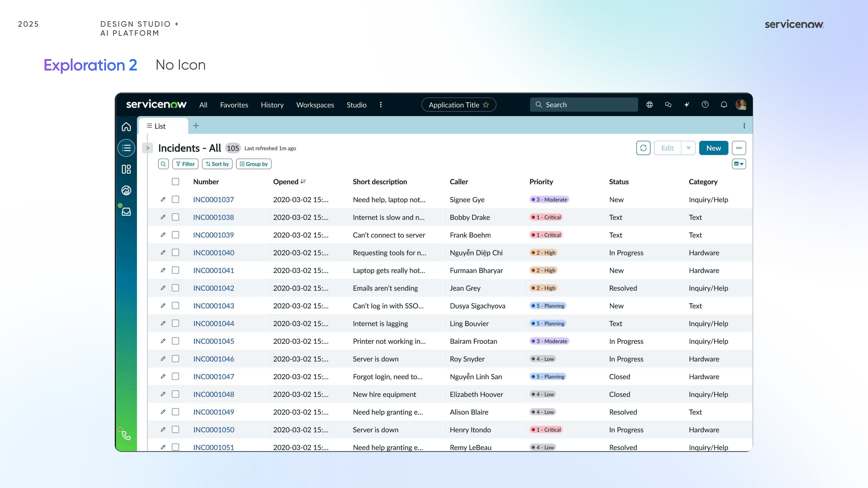Screen dimensions: 868x488
Task: Open the All menu
Action: point(203,105)
